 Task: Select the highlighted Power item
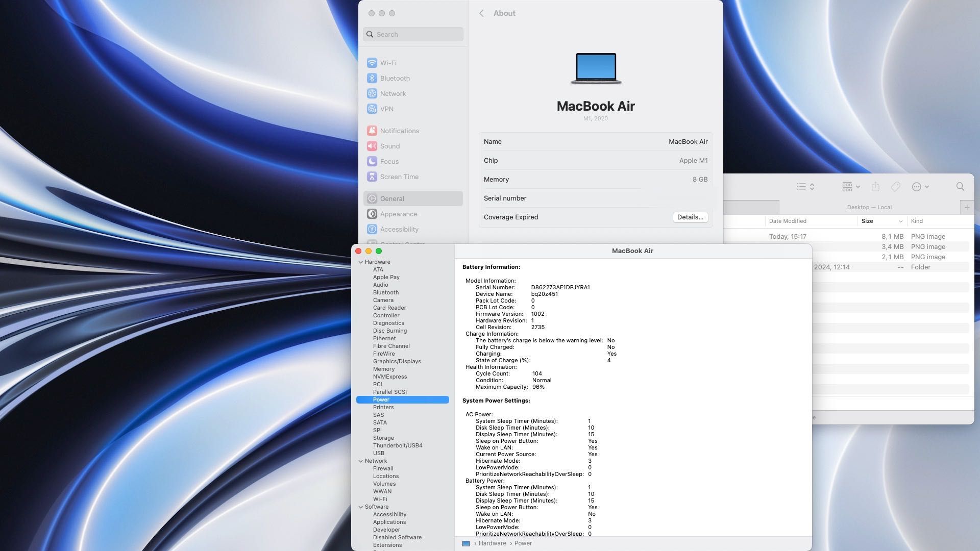pyautogui.click(x=402, y=399)
